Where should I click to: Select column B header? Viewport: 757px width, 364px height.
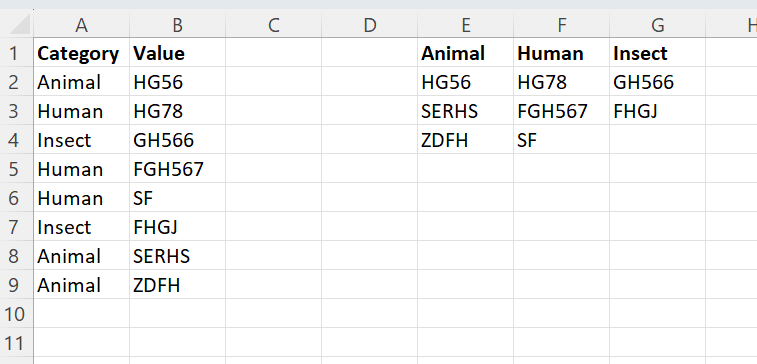pyautogui.click(x=177, y=25)
